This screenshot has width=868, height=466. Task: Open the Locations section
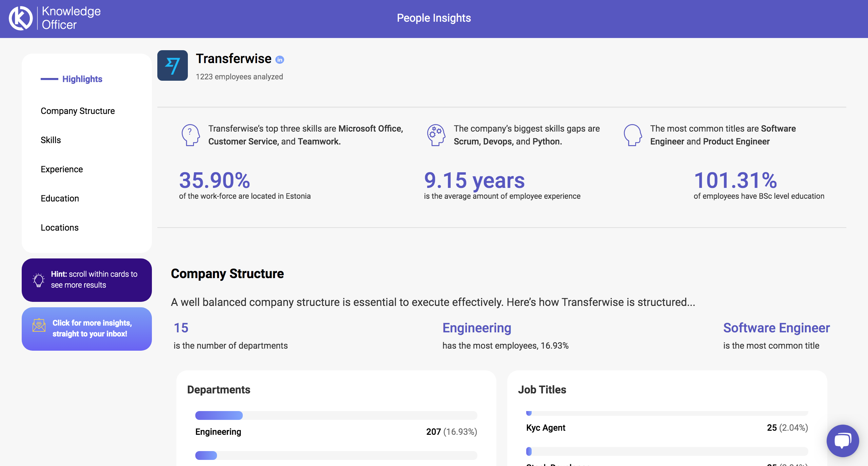[x=60, y=228]
